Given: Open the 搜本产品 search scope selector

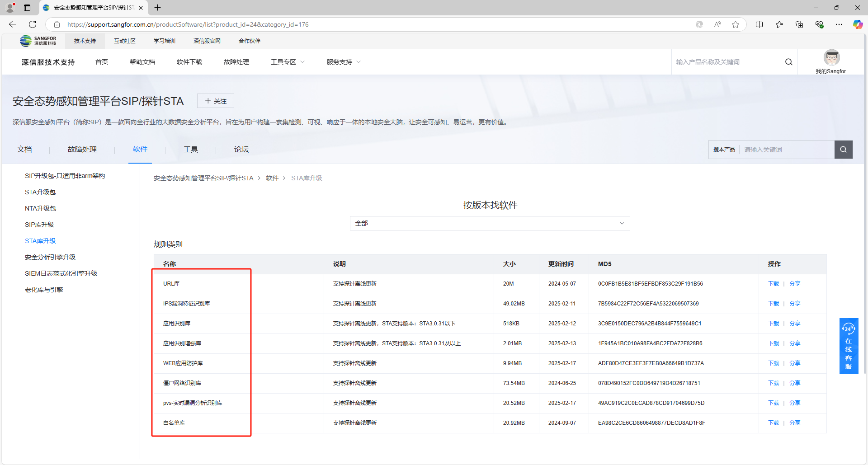Looking at the screenshot, I should 724,150.
